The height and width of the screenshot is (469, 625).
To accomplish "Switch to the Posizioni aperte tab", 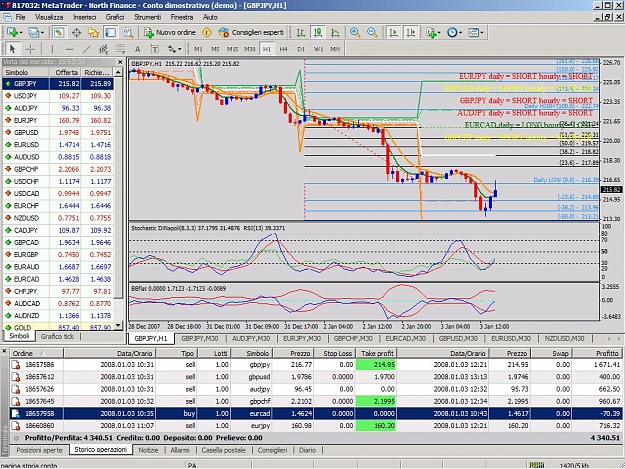I will [39, 450].
